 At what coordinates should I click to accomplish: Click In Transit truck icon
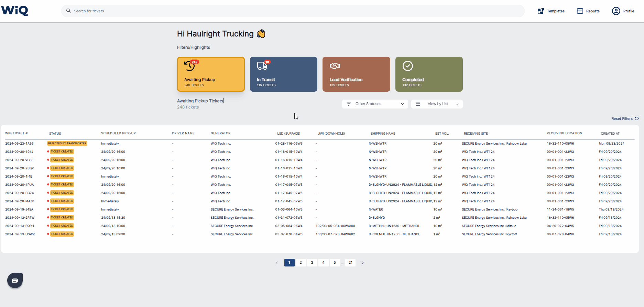coord(262,66)
